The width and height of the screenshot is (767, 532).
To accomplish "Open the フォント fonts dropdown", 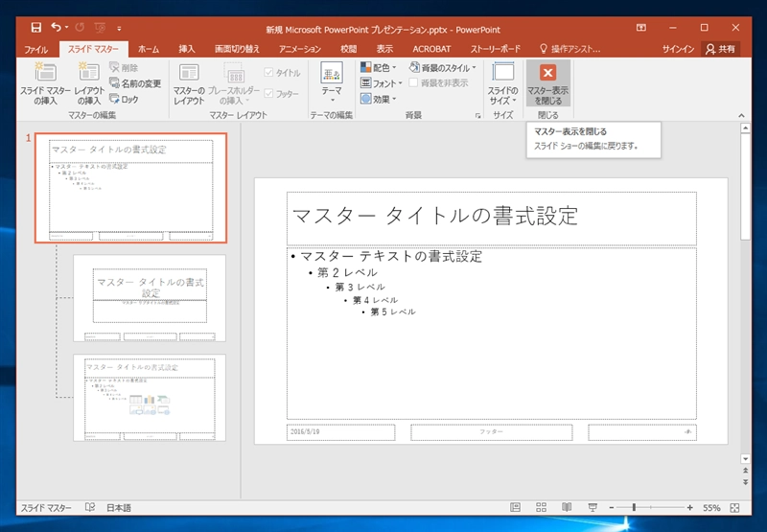I will click(381, 83).
